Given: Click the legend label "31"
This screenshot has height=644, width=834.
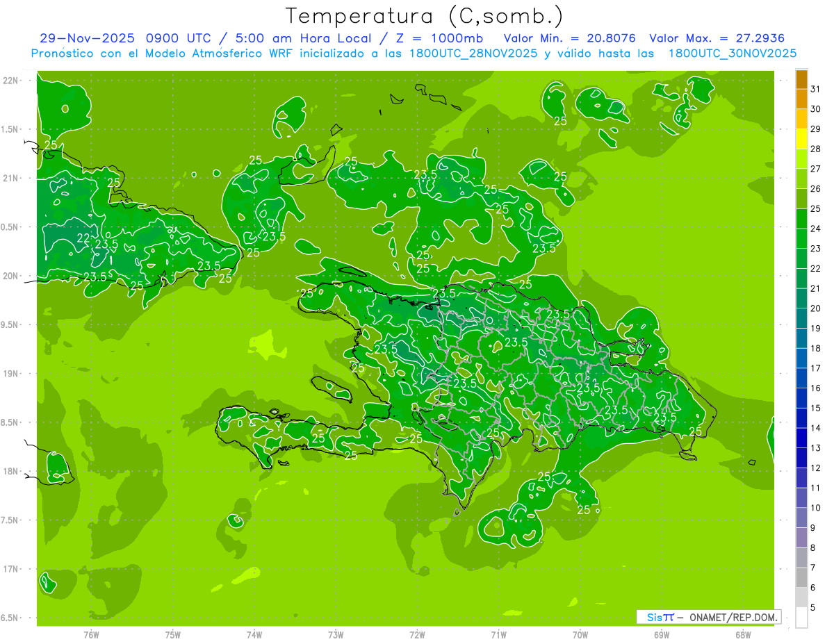Looking at the screenshot, I should (x=815, y=89).
